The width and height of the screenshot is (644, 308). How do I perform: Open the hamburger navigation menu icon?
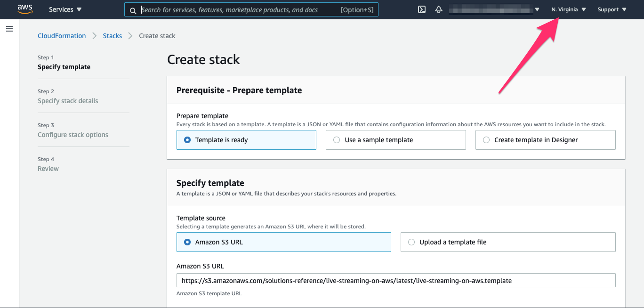click(x=9, y=29)
